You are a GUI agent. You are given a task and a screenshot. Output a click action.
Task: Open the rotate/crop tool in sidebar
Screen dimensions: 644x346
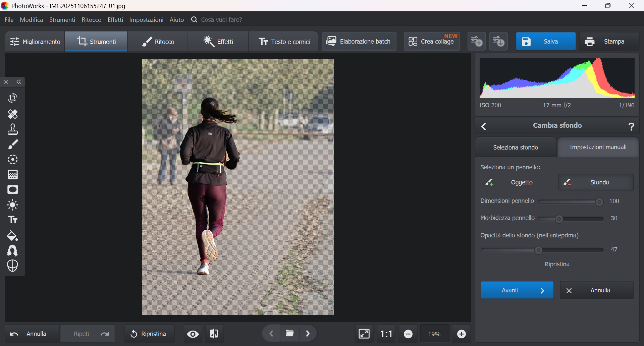(13, 98)
